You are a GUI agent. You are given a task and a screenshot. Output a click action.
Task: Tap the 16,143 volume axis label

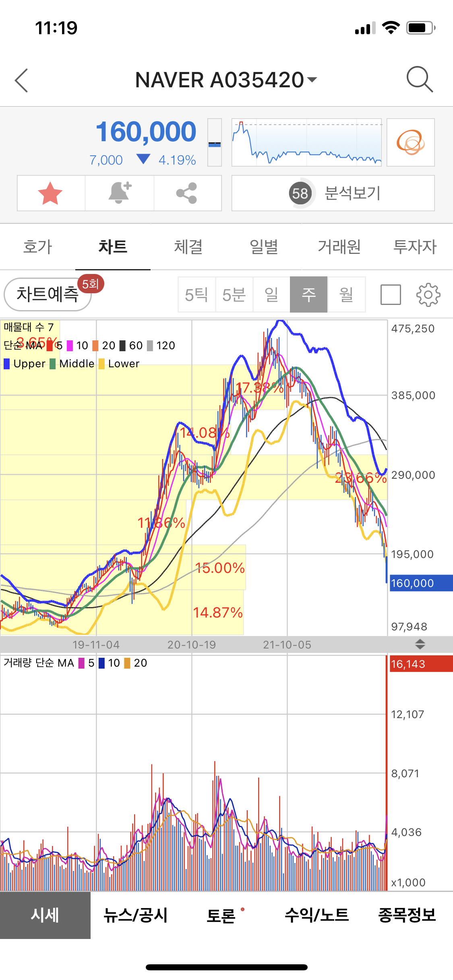421,664
